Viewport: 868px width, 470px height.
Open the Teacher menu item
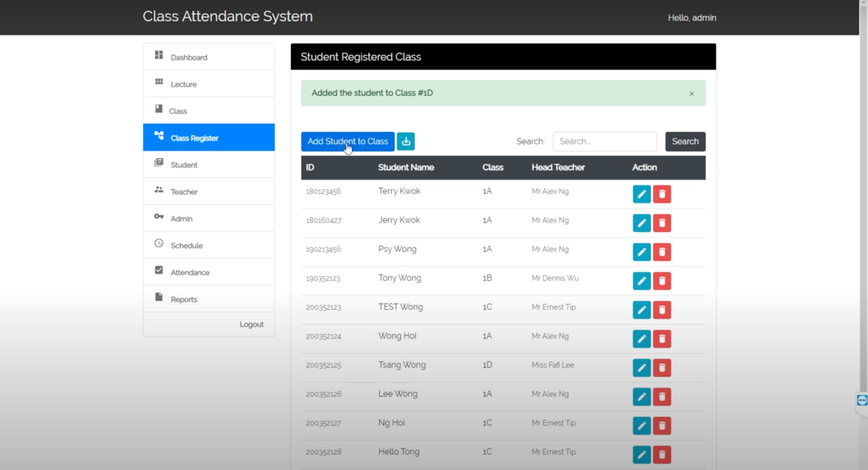[184, 192]
